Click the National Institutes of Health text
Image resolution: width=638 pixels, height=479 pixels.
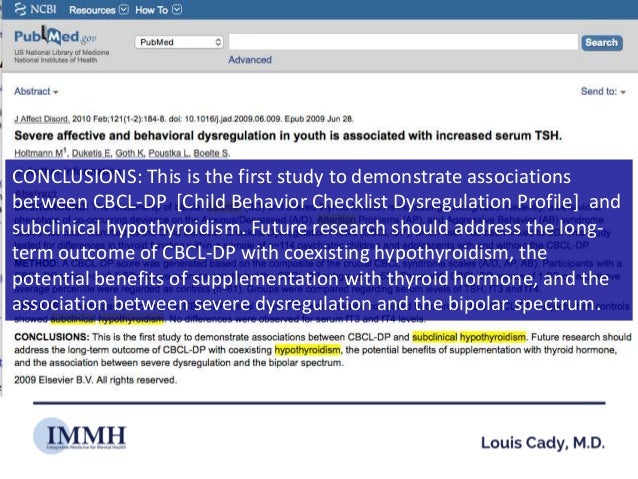tap(56, 60)
